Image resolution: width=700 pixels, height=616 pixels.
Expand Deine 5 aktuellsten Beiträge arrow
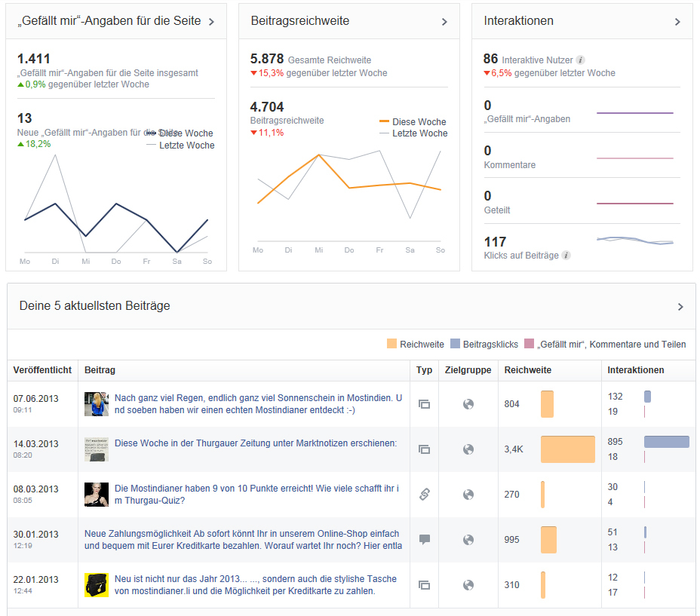(680, 307)
